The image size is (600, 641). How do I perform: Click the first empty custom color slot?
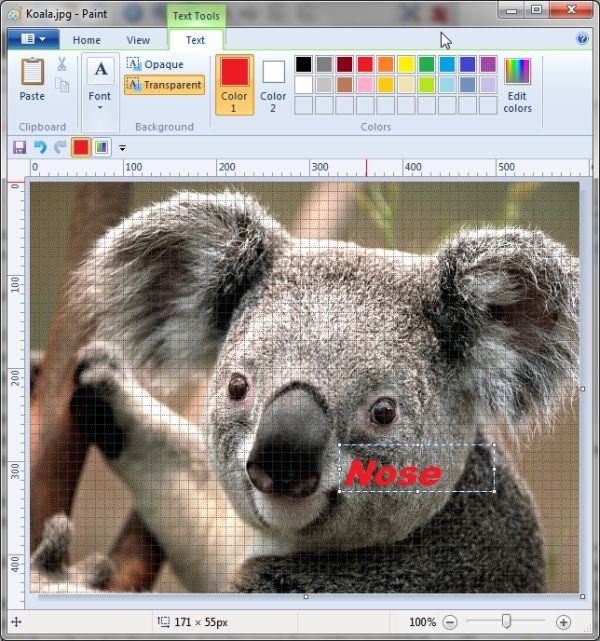tap(304, 105)
